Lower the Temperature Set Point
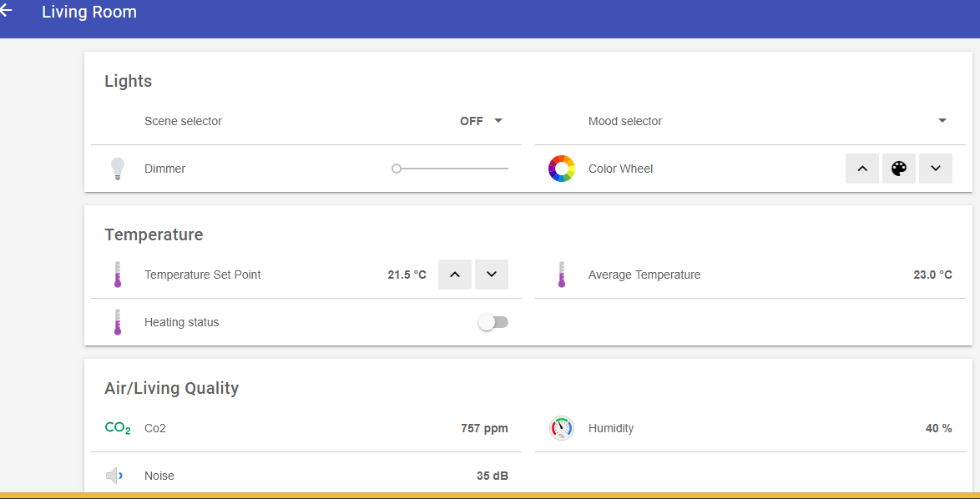 (492, 275)
